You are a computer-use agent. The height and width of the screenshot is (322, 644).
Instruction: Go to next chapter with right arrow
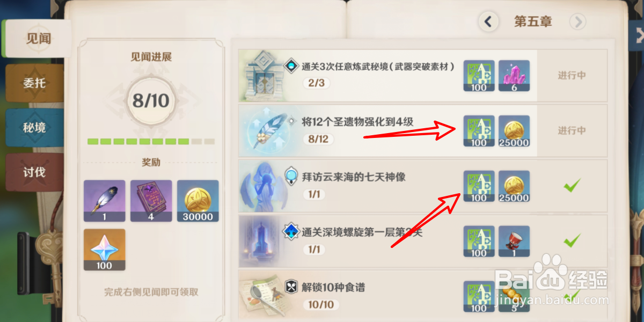(x=578, y=21)
